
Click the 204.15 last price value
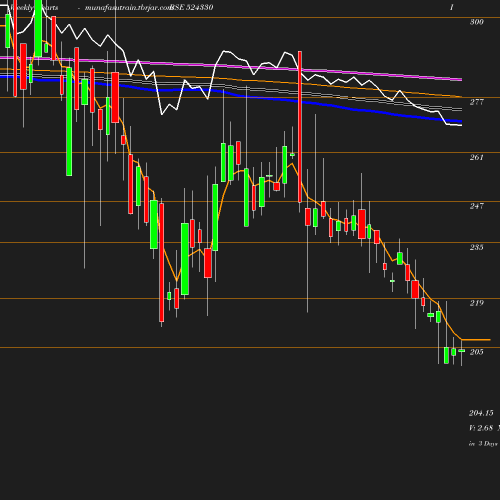pyautogui.click(x=481, y=413)
